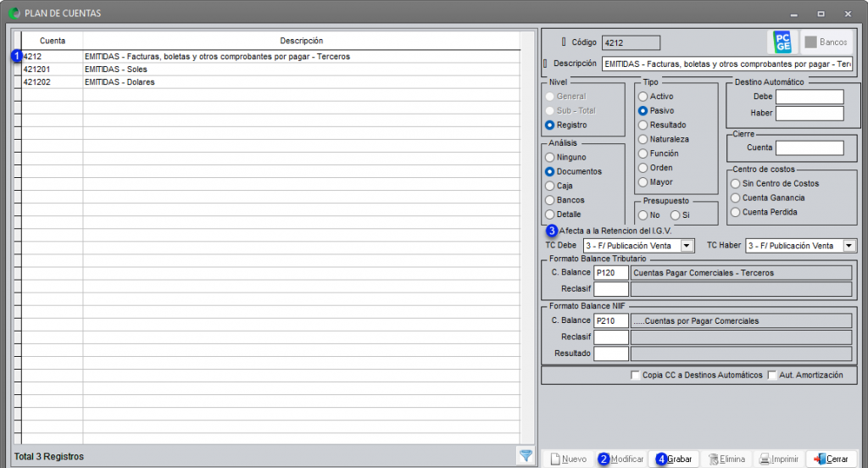The height and width of the screenshot is (468, 868).
Task: Select the Función tipo option
Action: pos(643,153)
